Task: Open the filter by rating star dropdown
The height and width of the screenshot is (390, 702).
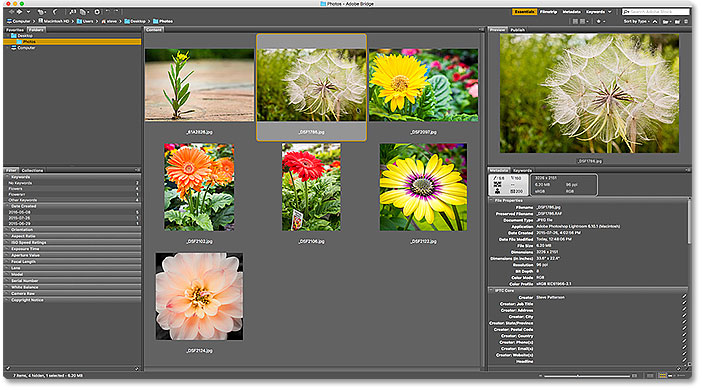Action: coord(601,21)
